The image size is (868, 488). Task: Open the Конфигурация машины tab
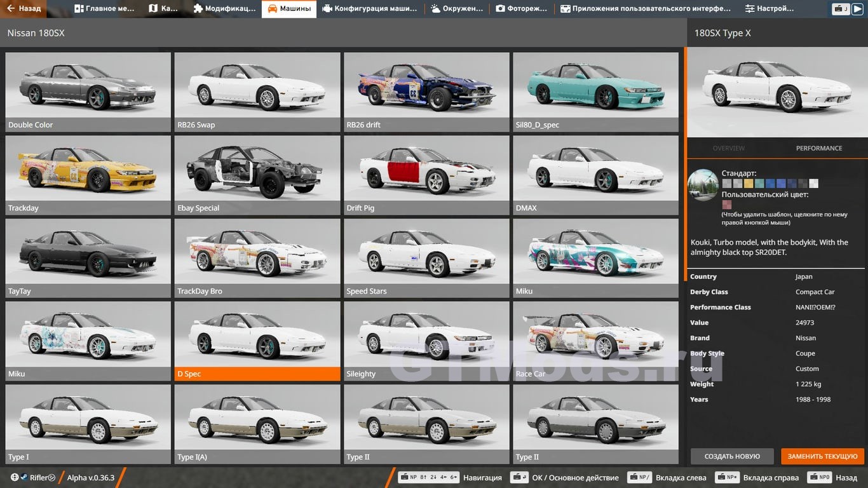(x=369, y=9)
